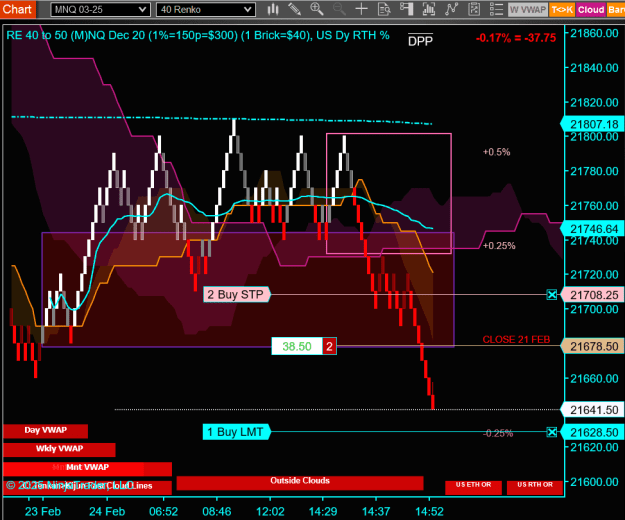
Task: Click the +0.25% level label
Action: tap(499, 245)
